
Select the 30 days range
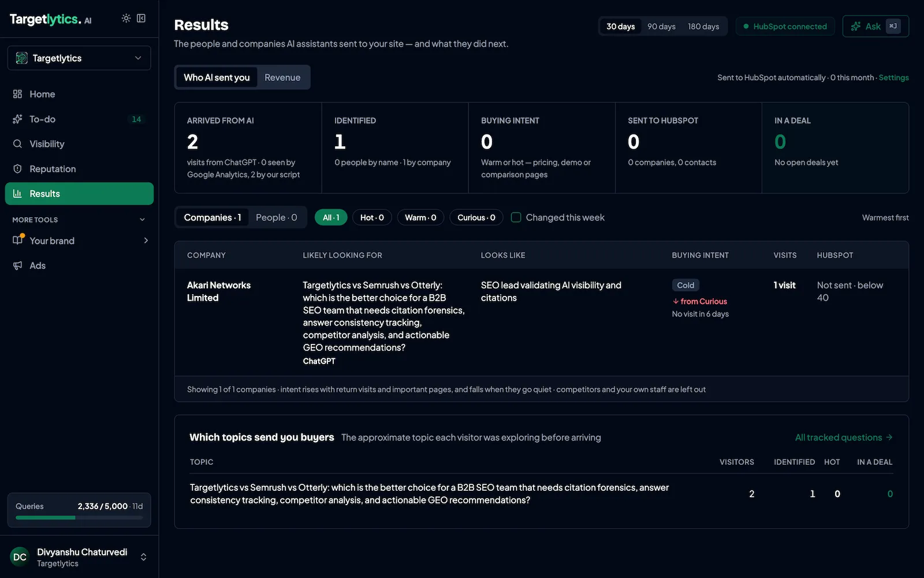tap(621, 27)
